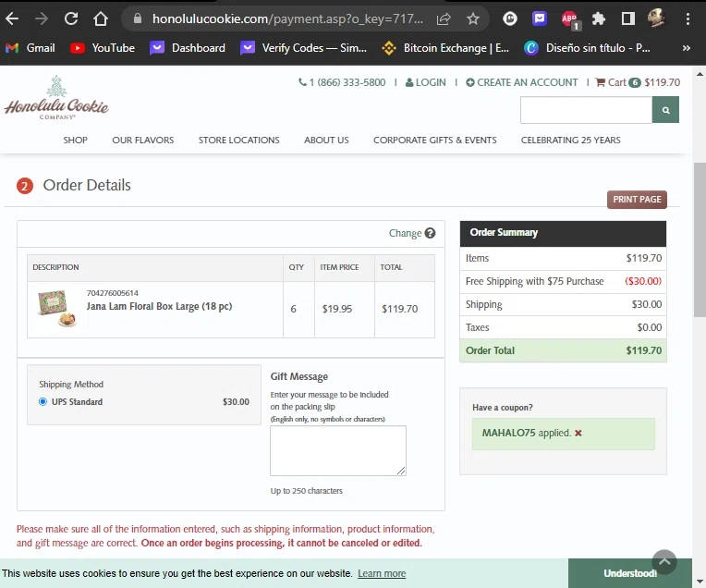Screen dimensions: 706x588
Task: Click the LOGIN link
Action: (425, 82)
